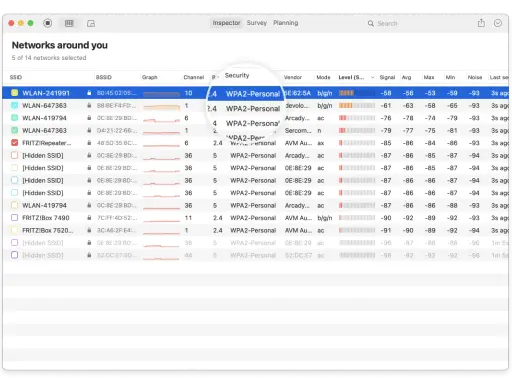Click the level bar in FRITZ!Repeater row
Viewport: 512px width, 384px height.
pyautogui.click(x=357, y=143)
